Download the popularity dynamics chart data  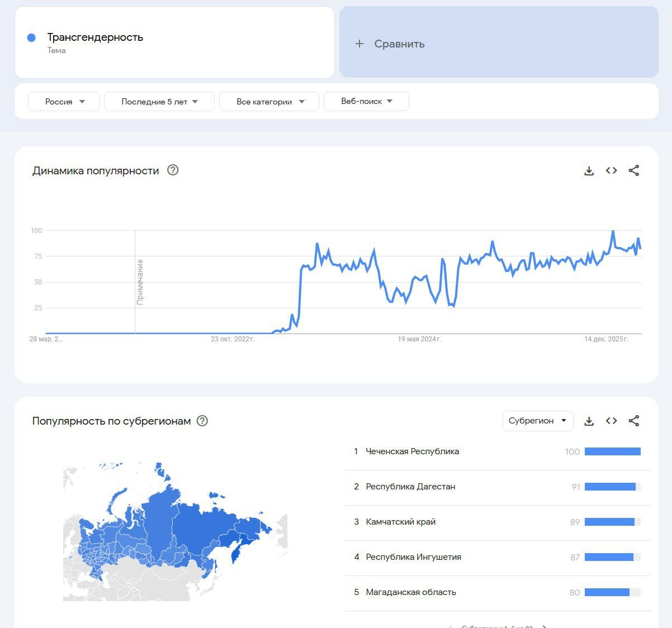[x=589, y=171]
